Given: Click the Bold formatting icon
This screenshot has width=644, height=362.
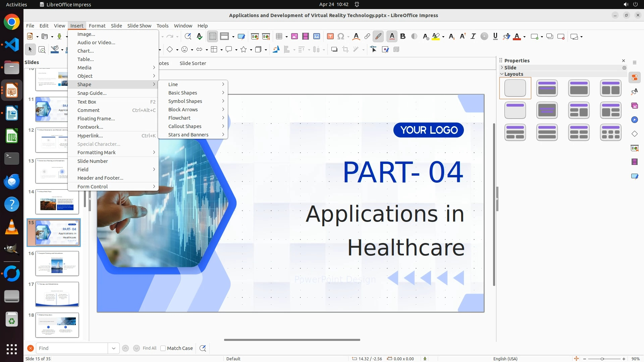Looking at the screenshot, I should tap(403, 37).
